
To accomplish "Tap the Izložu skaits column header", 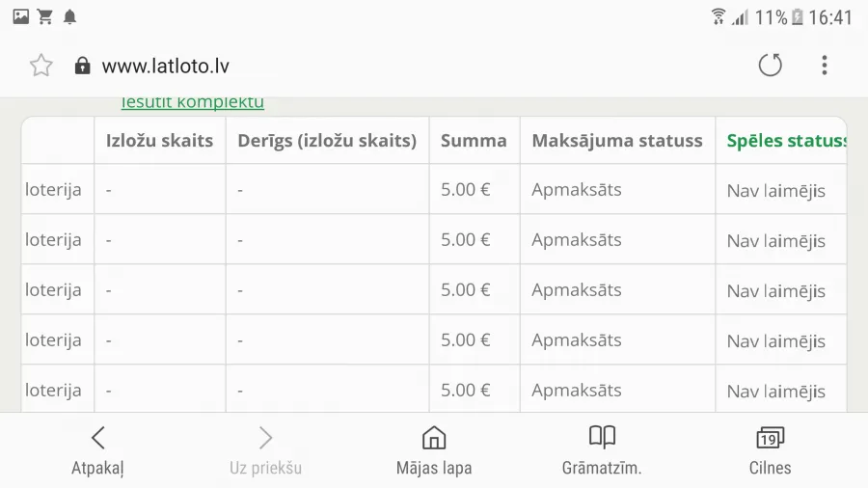I will (159, 141).
